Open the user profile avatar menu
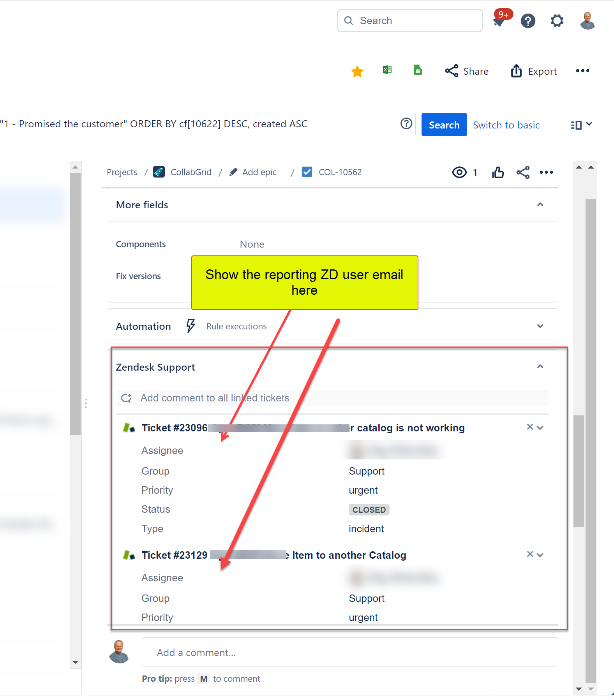This screenshot has width=614, height=700. [587, 21]
